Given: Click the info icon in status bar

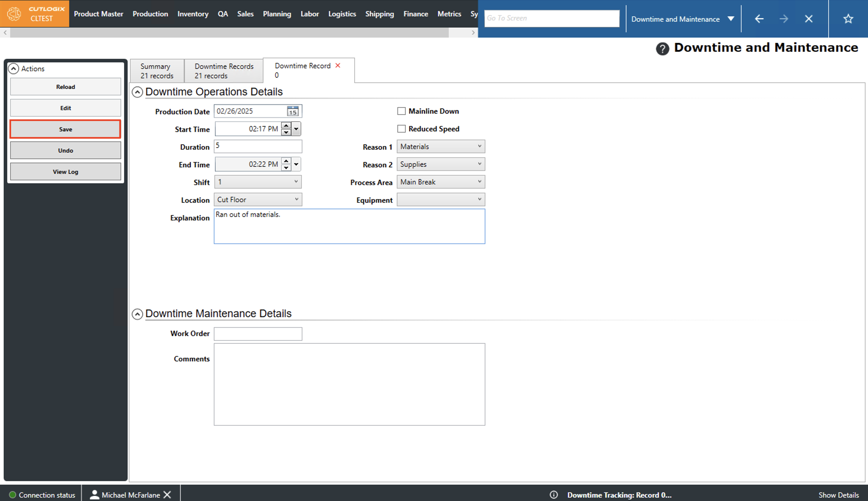Looking at the screenshot, I should [x=553, y=495].
